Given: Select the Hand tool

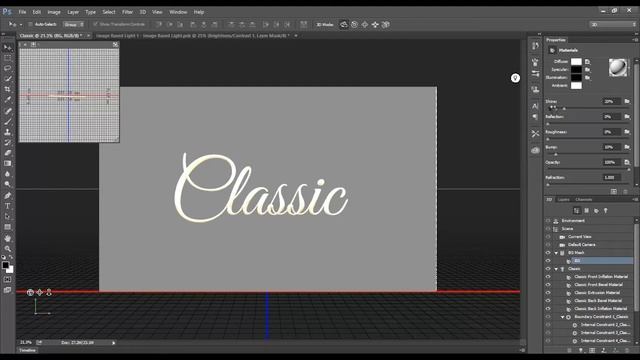Looking at the screenshot, I should pos(7,238).
